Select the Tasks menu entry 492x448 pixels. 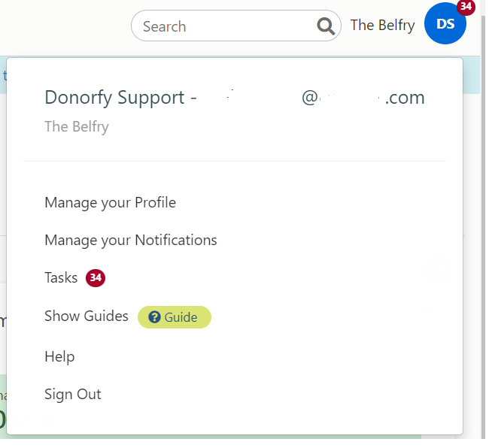(61, 278)
